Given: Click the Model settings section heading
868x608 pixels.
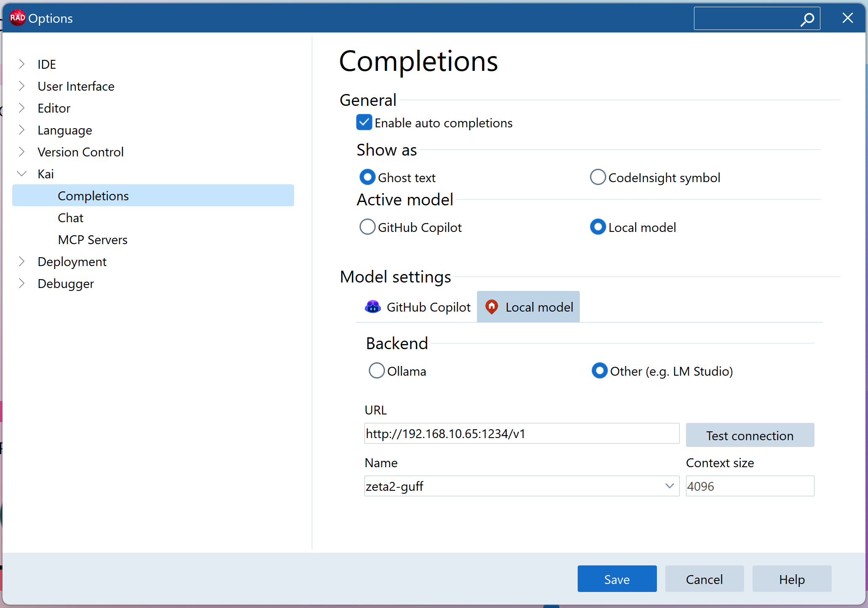Looking at the screenshot, I should [x=395, y=277].
